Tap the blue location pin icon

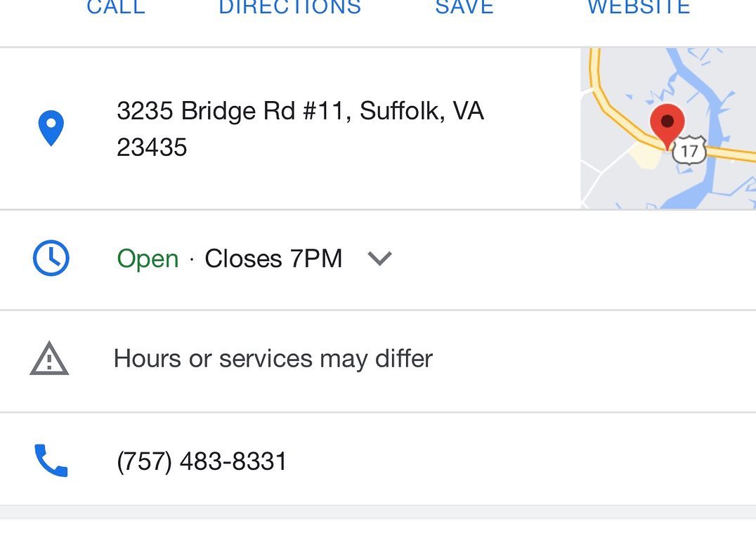point(51,129)
